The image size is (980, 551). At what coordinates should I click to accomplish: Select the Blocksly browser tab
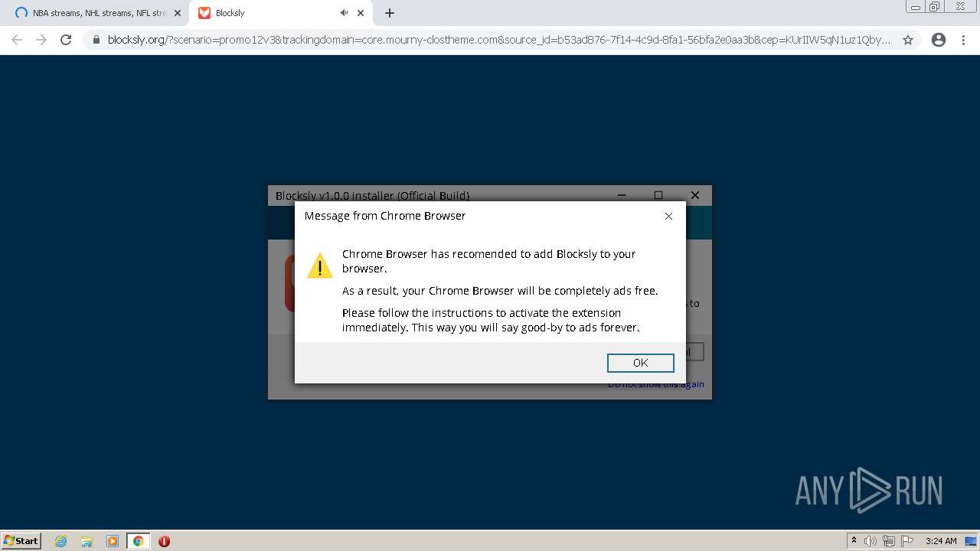[x=280, y=13]
